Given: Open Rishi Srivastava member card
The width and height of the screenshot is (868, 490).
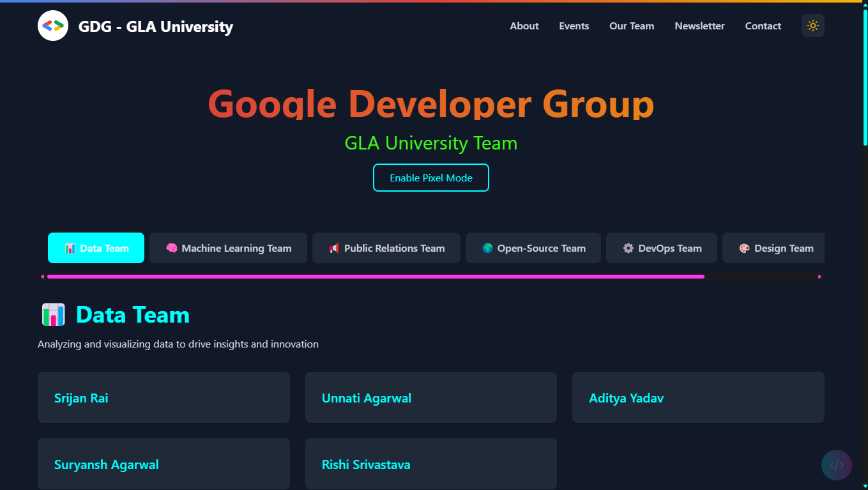Looking at the screenshot, I should tap(431, 464).
